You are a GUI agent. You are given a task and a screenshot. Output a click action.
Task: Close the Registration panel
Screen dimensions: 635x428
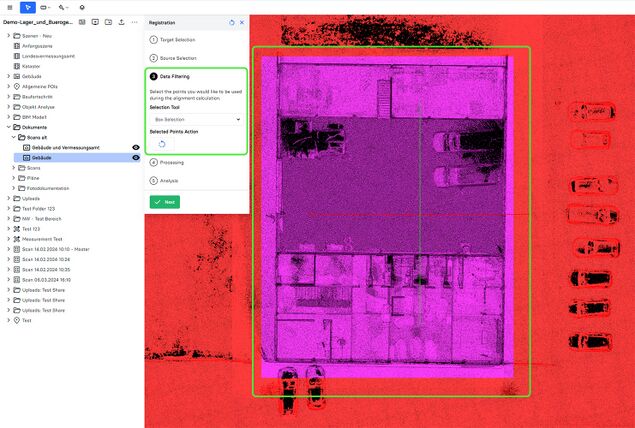tap(242, 21)
